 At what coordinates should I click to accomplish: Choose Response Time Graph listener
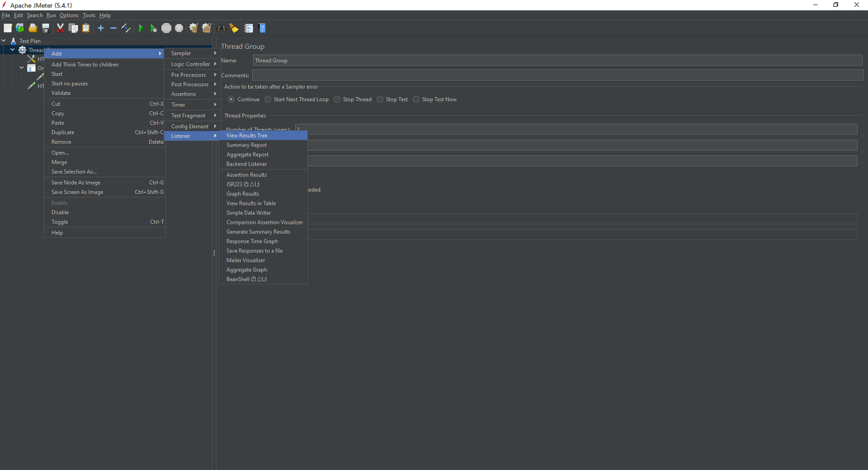point(263,241)
